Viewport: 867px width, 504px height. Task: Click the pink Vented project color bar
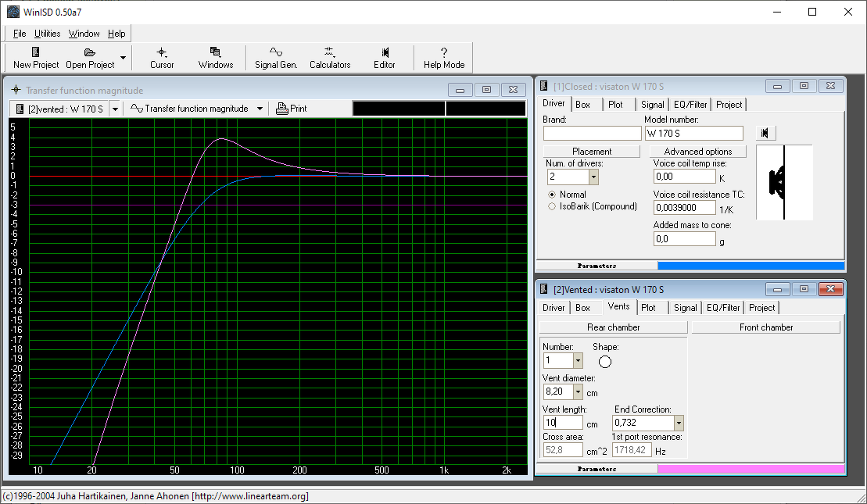tap(751, 469)
